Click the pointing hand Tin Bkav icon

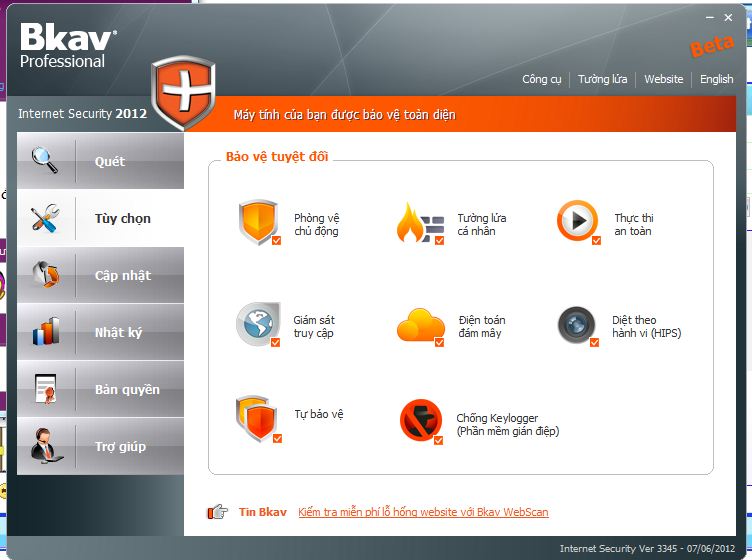[218, 512]
